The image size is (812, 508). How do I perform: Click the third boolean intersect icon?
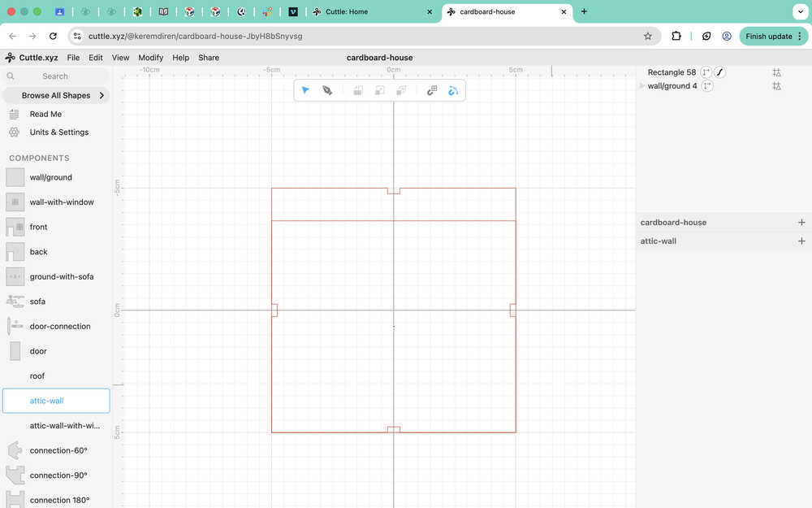401,91
